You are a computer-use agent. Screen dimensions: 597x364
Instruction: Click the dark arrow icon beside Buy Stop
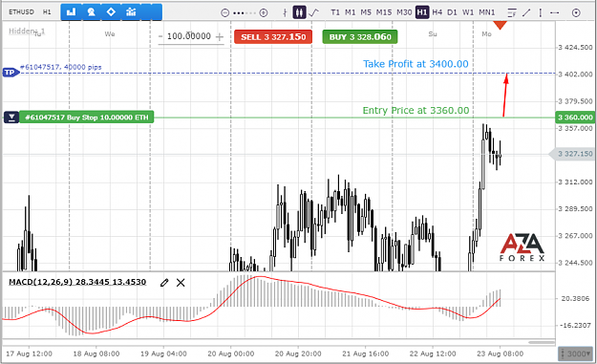coord(11,118)
